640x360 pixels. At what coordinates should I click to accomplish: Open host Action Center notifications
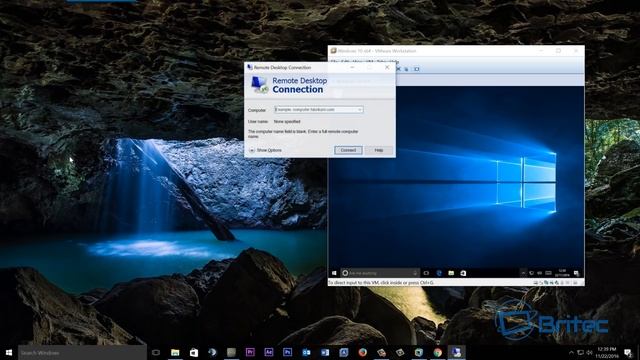pos(628,352)
